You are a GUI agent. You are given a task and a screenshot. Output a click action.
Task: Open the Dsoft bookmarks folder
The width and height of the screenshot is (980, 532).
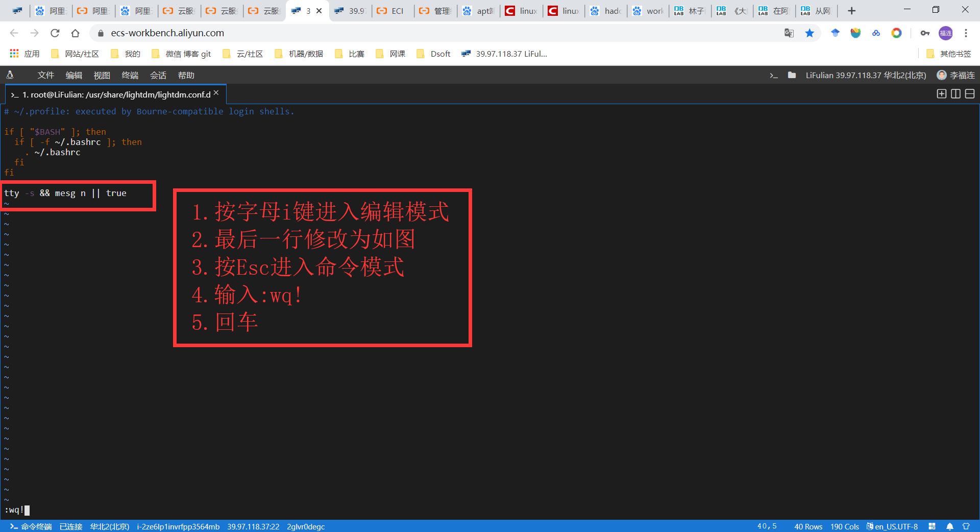433,54
